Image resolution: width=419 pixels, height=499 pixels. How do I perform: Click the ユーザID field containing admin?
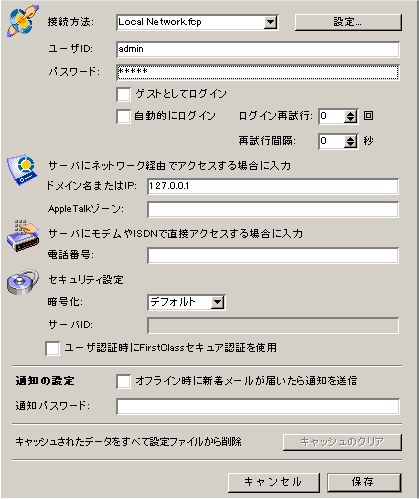click(x=258, y=49)
